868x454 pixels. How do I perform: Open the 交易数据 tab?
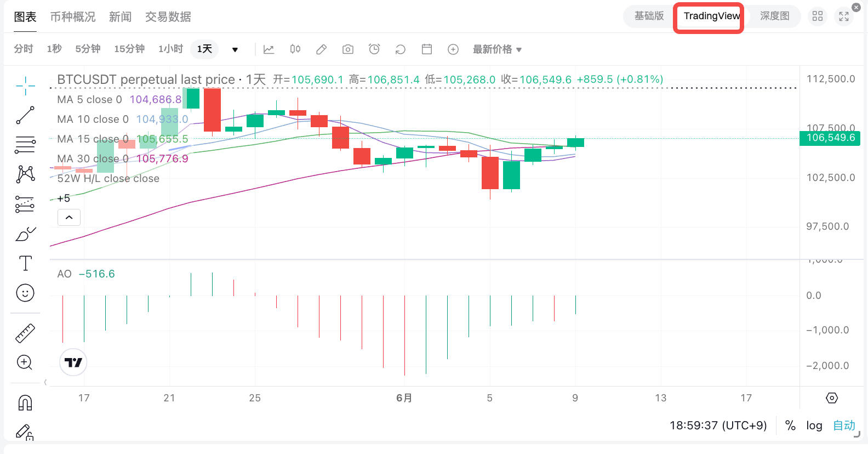pyautogui.click(x=168, y=17)
